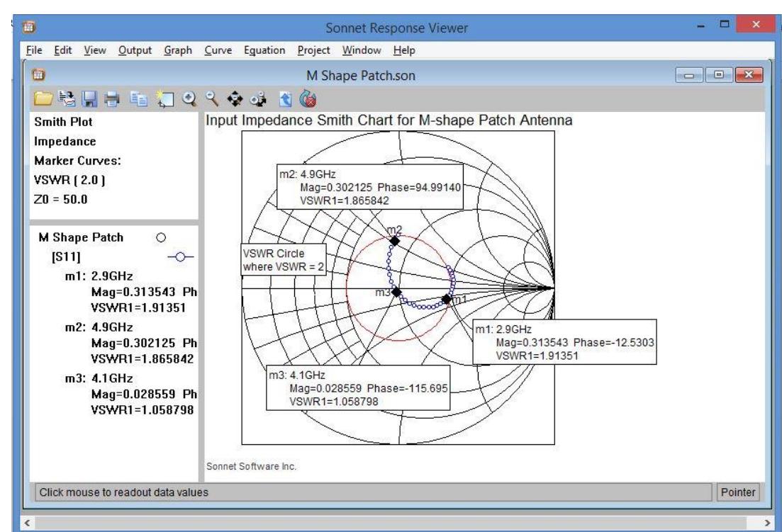
Task: Select the m2 diamond marker on chart
Action: point(394,241)
